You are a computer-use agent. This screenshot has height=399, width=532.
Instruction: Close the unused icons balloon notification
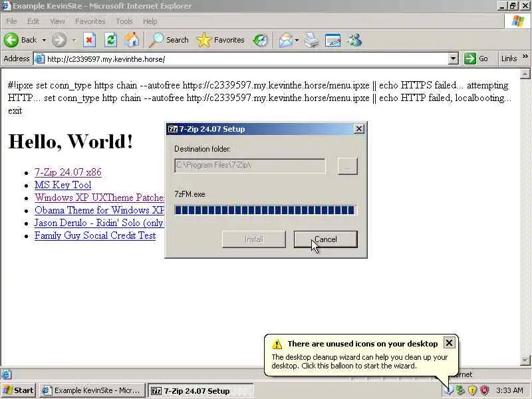(449, 343)
